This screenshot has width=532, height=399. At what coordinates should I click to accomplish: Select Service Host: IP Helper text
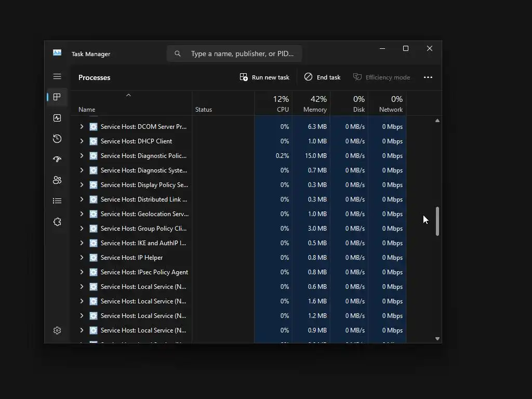[x=131, y=258]
